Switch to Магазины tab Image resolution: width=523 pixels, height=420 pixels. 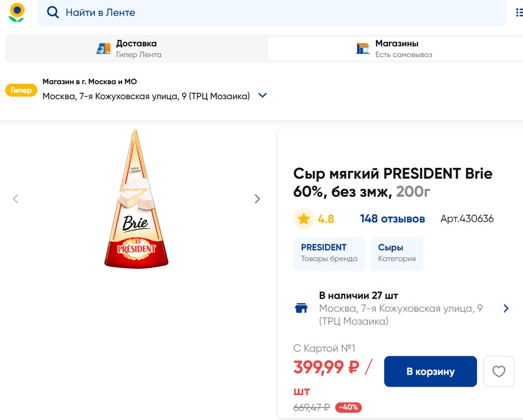tap(395, 48)
